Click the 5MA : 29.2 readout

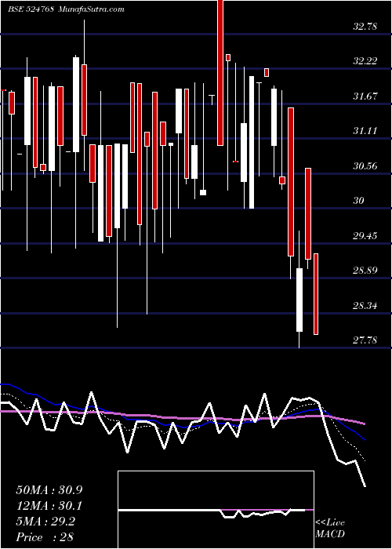click(45, 522)
